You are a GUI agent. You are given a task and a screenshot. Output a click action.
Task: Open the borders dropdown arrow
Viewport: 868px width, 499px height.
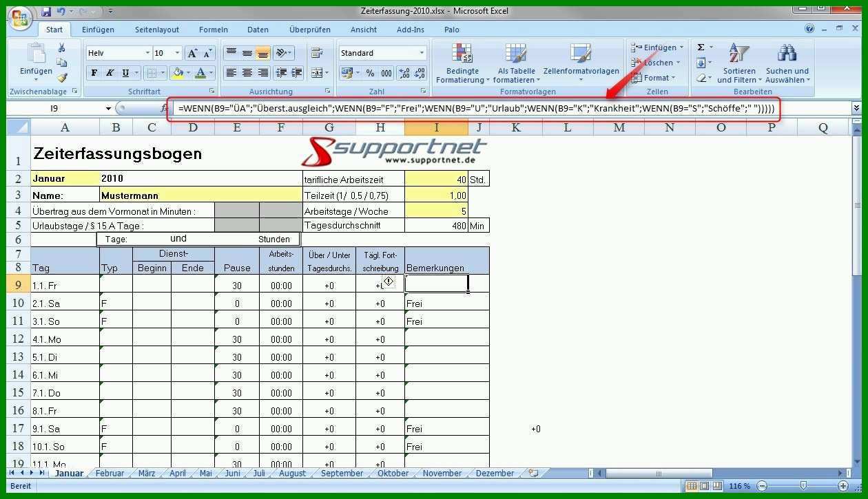163,73
